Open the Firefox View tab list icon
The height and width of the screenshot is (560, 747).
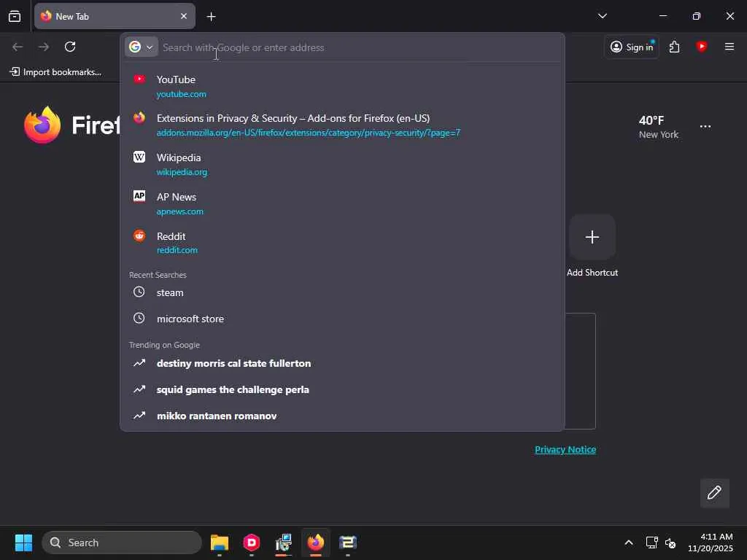coord(15,16)
